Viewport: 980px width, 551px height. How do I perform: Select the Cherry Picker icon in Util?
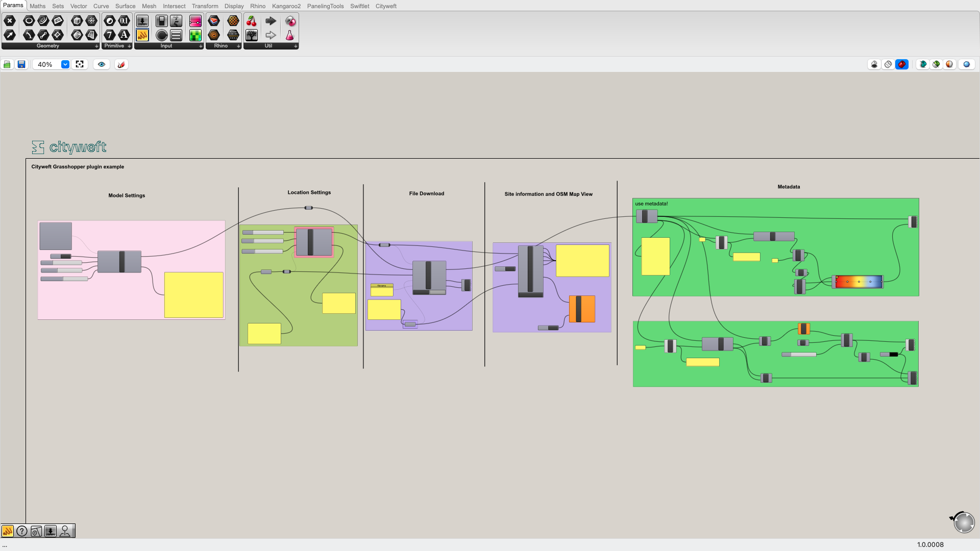252,21
